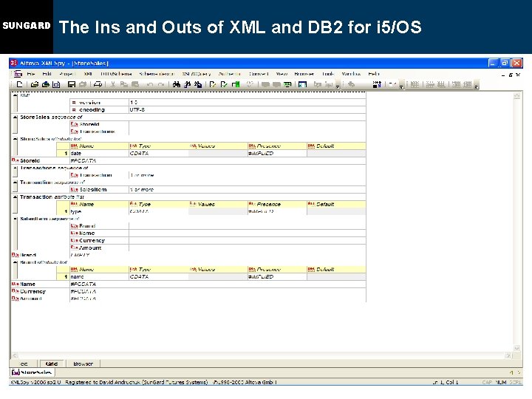Viewport: 532px width, 399px height.
Task: Collapse the StoreSales sequence node
Action: click(x=16, y=117)
